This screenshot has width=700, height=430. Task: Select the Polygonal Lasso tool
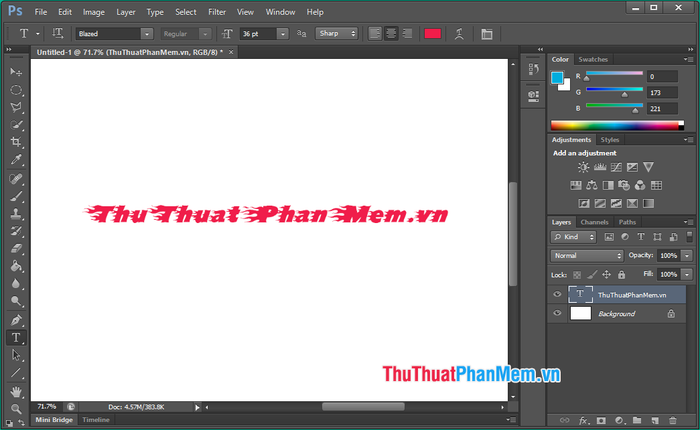[16, 107]
